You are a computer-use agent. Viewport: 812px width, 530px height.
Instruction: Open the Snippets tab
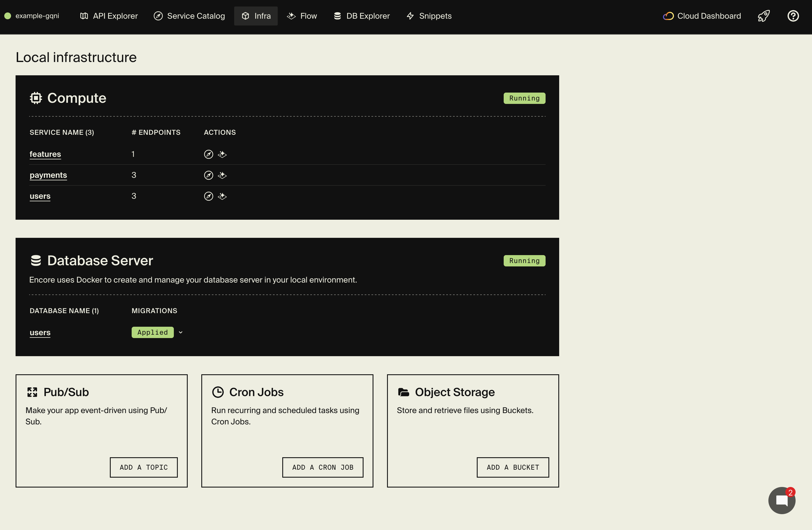click(429, 16)
